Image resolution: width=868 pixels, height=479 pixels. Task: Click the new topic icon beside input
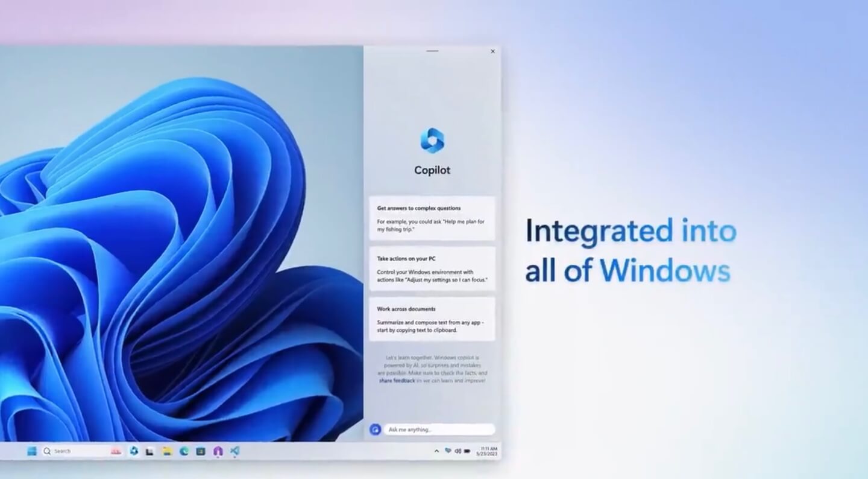click(375, 430)
